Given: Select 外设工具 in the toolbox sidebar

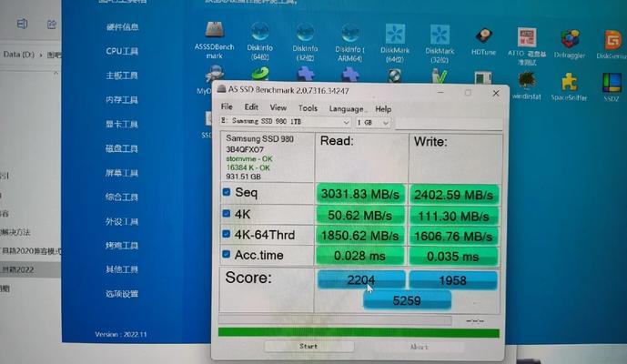Looking at the screenshot, I should (122, 222).
